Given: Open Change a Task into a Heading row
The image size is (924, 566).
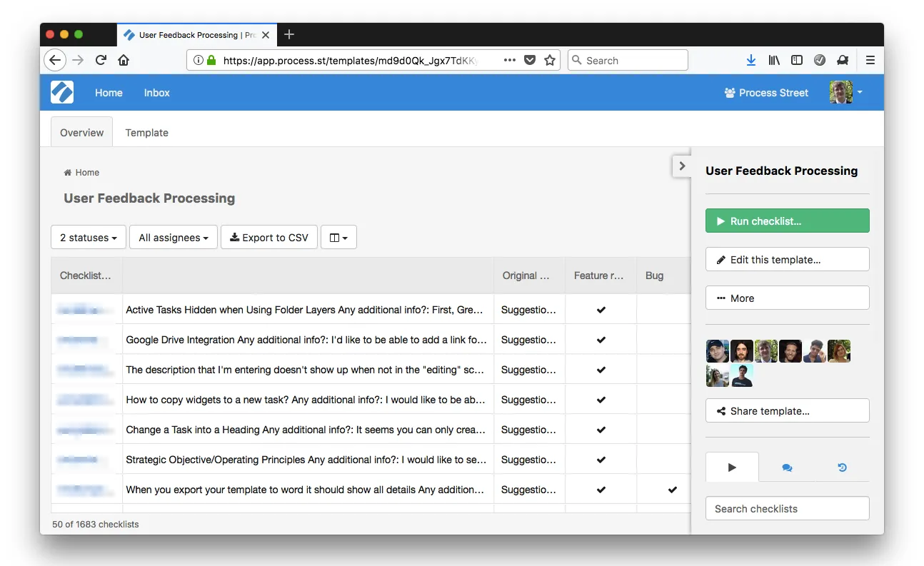Looking at the screenshot, I should (x=306, y=430).
